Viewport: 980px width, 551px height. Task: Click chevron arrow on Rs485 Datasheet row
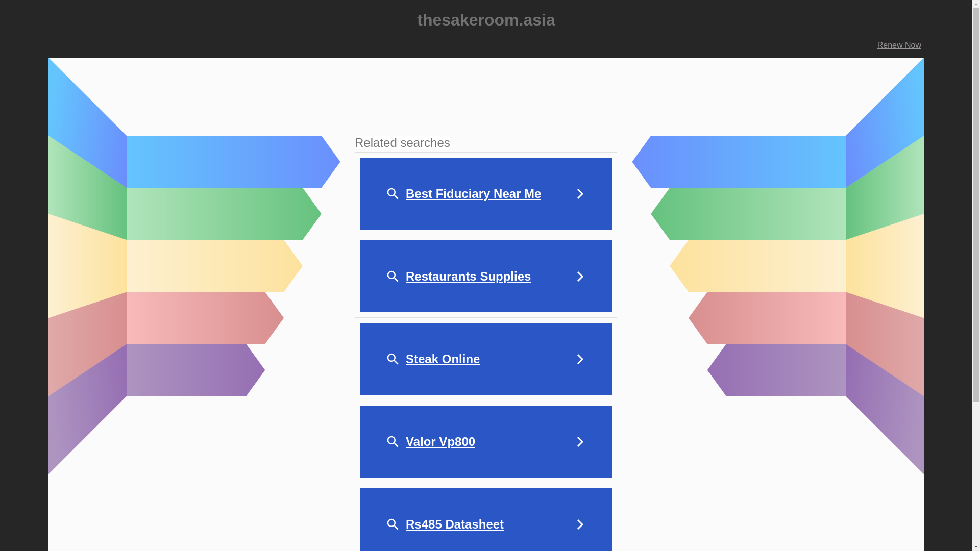(580, 524)
